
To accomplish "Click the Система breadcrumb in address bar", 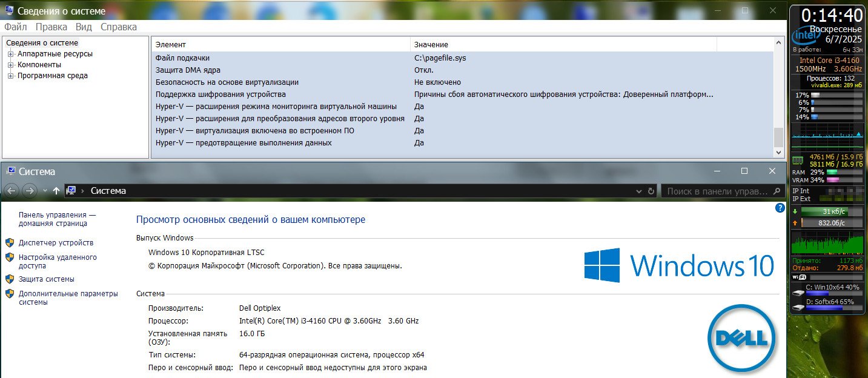I will (108, 191).
